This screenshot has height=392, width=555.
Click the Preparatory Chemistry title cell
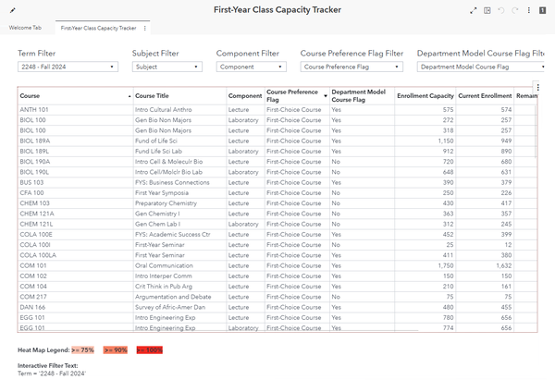click(179, 203)
